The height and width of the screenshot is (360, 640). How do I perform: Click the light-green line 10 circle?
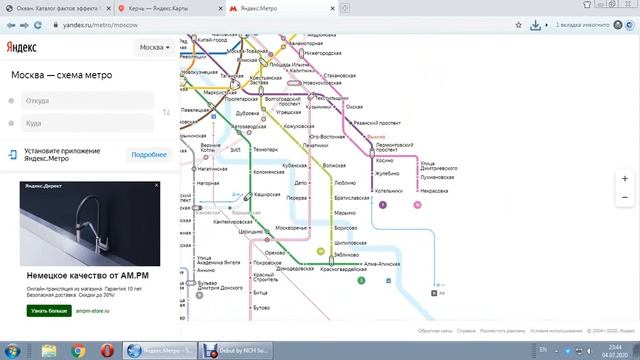coord(321,251)
